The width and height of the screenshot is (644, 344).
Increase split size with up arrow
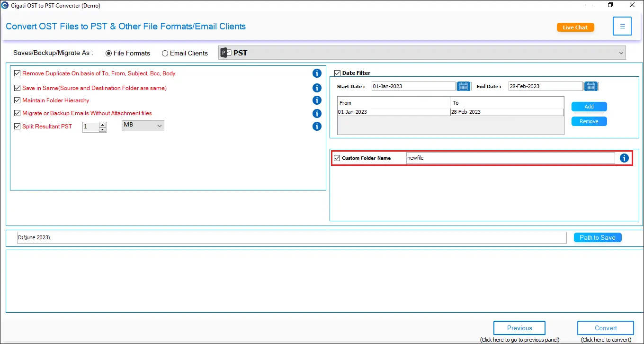(102, 125)
